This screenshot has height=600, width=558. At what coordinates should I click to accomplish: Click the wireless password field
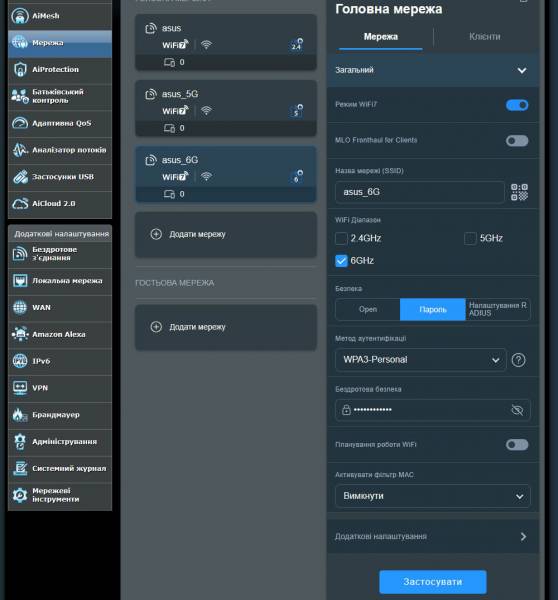tap(433, 410)
